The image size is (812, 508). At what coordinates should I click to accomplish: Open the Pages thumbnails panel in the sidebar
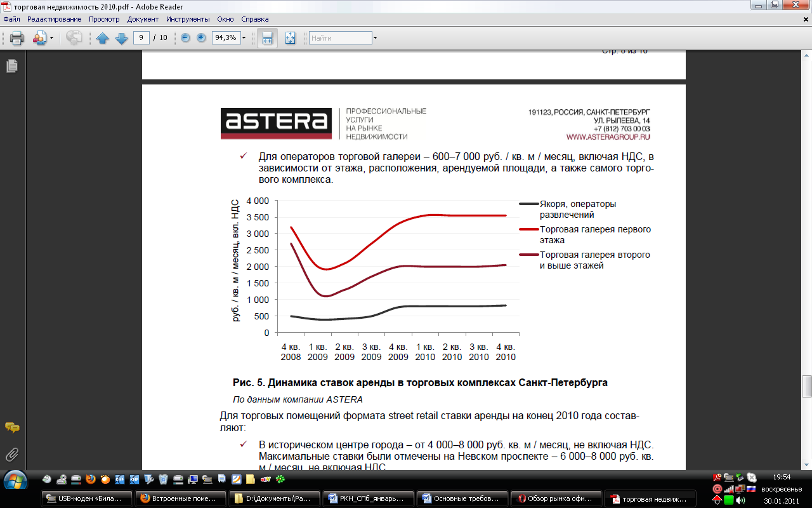(x=11, y=65)
